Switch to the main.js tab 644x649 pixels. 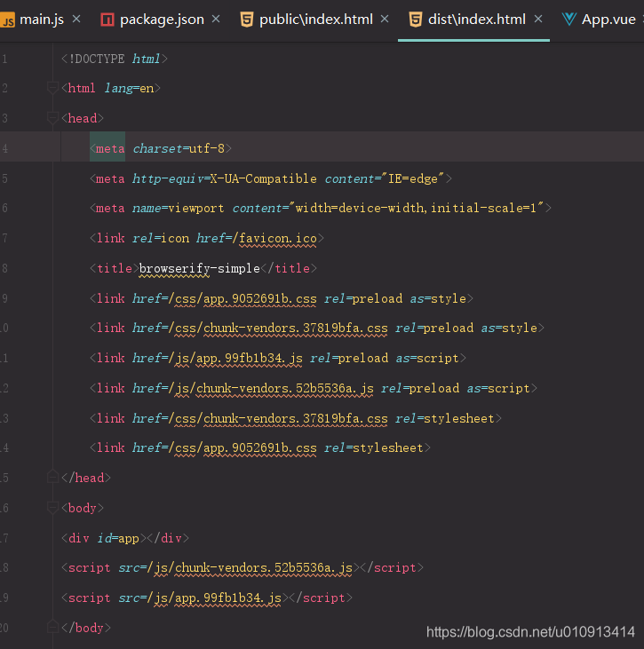(42, 20)
